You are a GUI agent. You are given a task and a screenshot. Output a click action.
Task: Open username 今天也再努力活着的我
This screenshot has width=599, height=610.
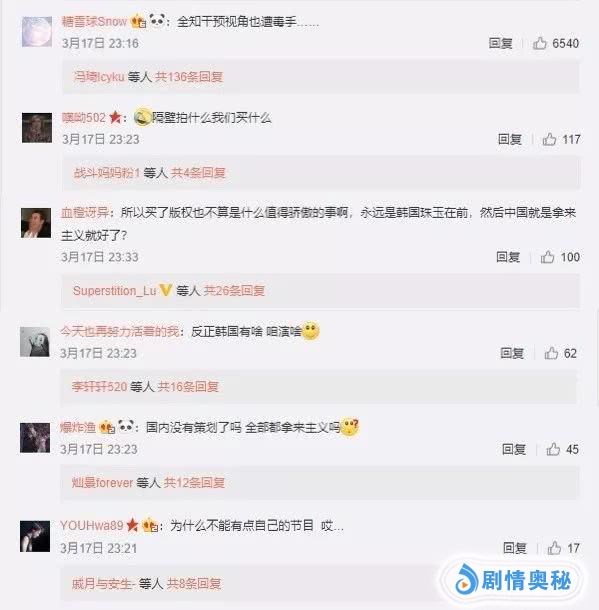(120, 331)
